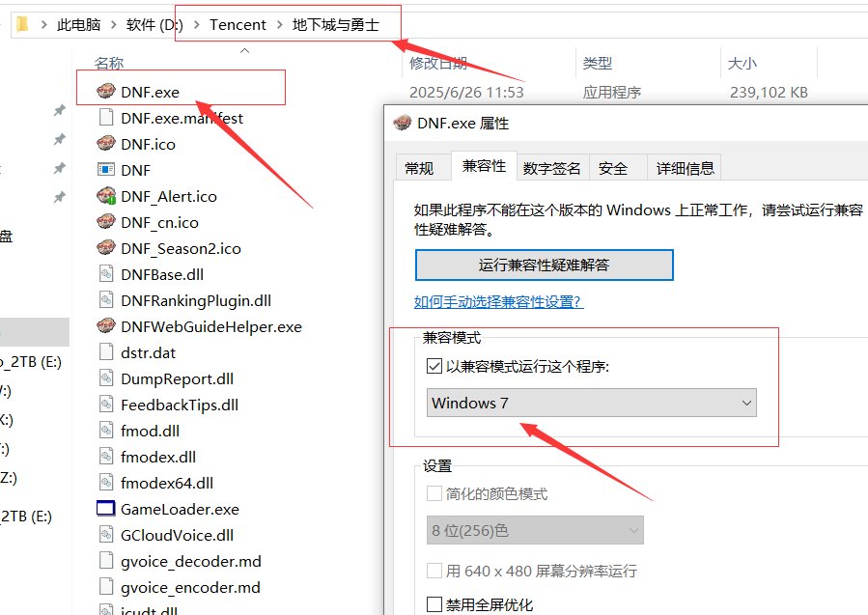Select the 兼容性 tab
Screen dimensions: 868x615
[484, 165]
